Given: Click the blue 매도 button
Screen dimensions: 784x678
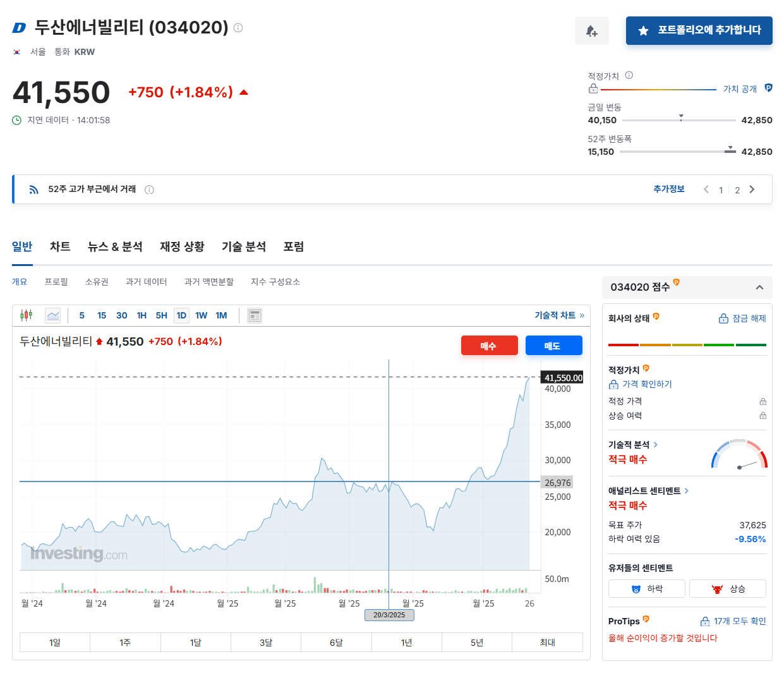Looking at the screenshot, I should point(554,346).
